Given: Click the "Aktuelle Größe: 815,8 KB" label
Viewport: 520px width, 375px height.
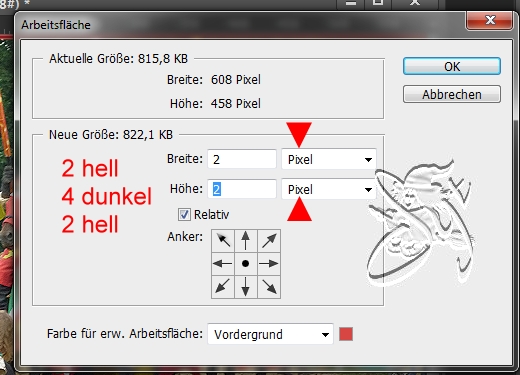Looking at the screenshot, I should point(118,59).
